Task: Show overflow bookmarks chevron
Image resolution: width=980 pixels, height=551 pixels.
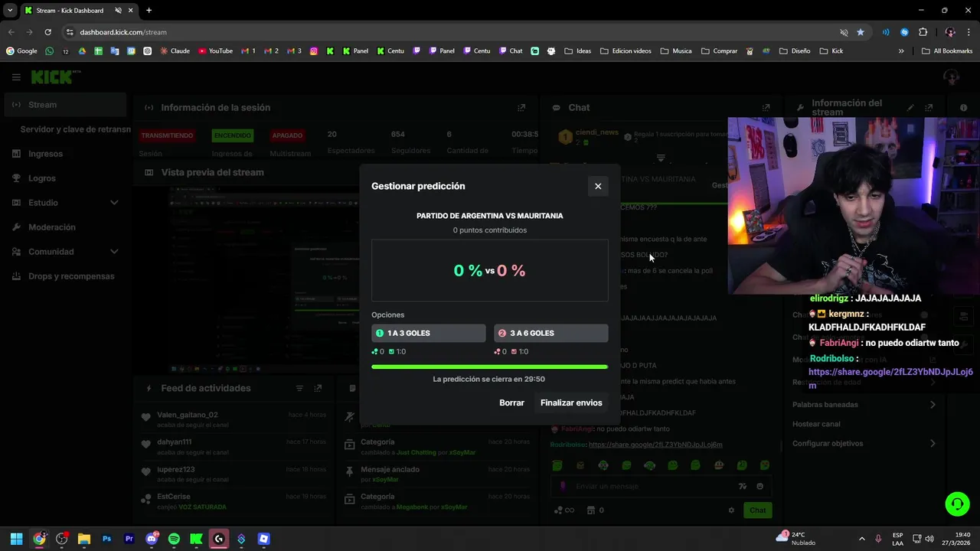Action: click(x=901, y=51)
